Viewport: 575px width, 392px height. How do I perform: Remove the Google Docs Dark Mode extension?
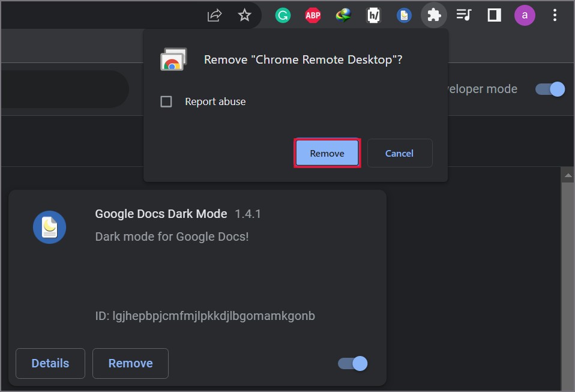coord(131,363)
